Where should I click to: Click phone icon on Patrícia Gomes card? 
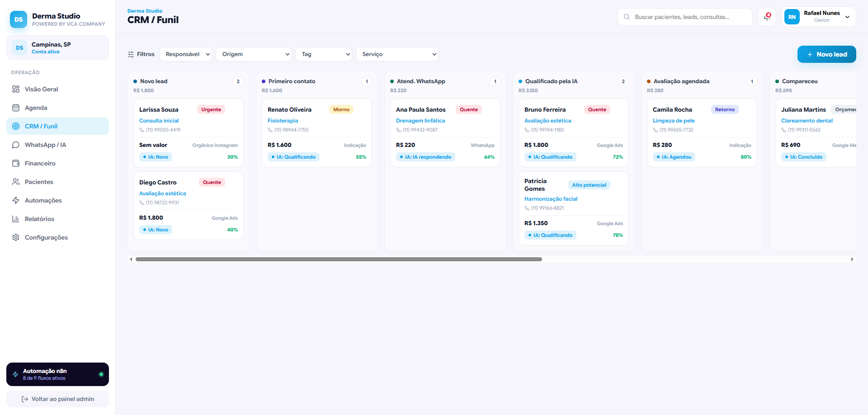click(x=527, y=208)
